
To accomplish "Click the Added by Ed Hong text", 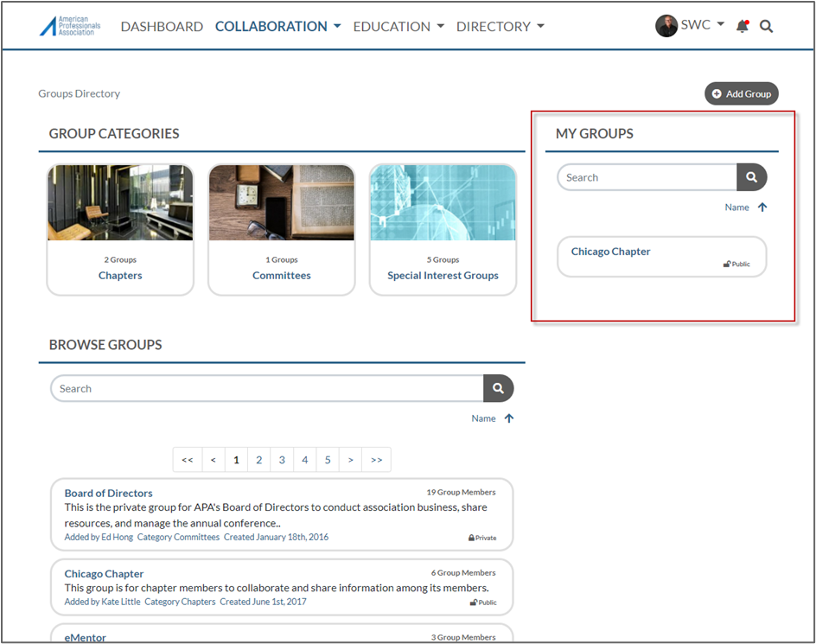I will point(99,537).
